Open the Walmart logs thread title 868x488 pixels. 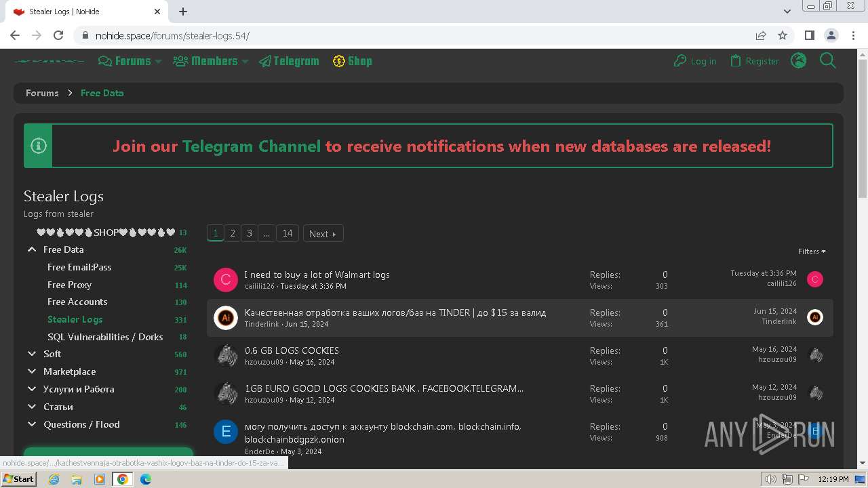(x=317, y=274)
